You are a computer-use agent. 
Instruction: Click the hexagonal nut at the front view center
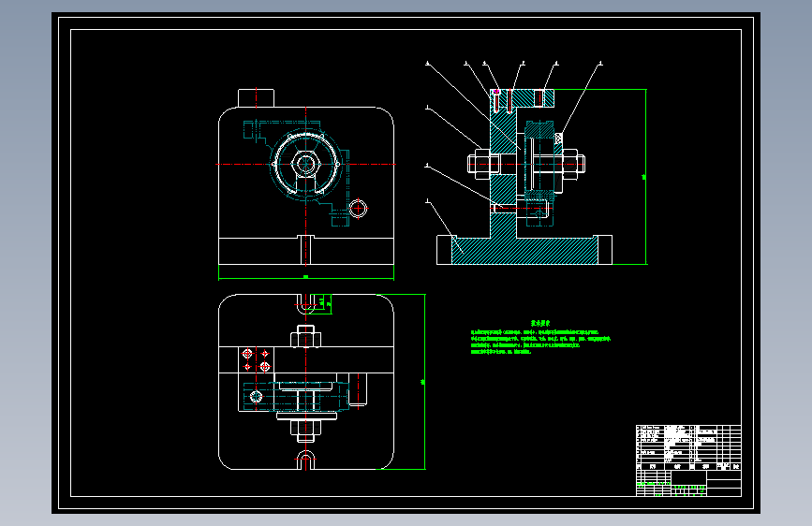point(306,165)
